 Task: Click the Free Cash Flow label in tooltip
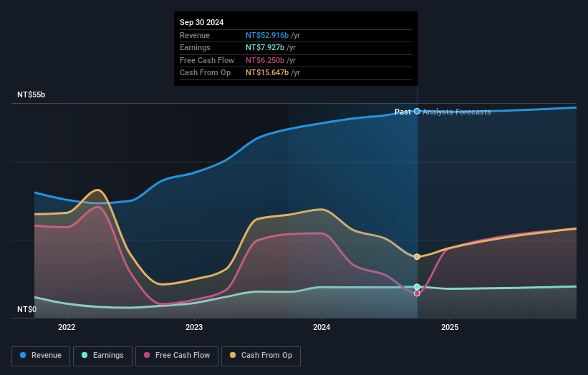(x=207, y=60)
